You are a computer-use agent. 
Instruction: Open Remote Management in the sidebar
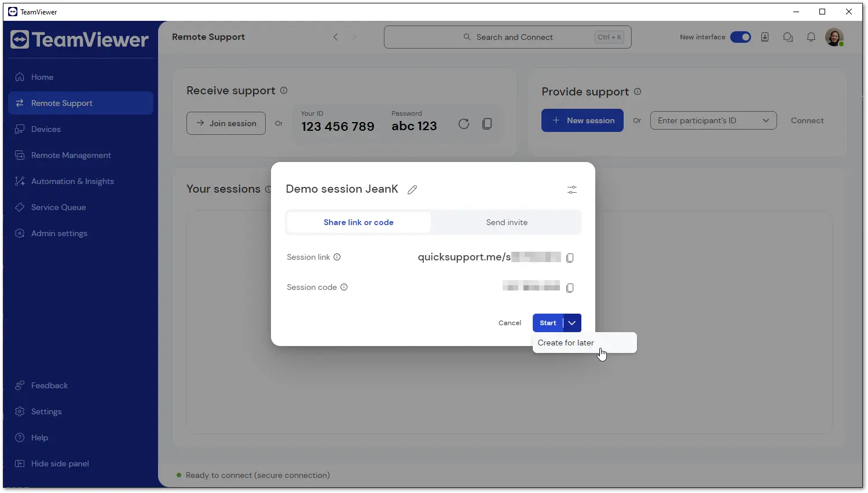click(x=81, y=155)
